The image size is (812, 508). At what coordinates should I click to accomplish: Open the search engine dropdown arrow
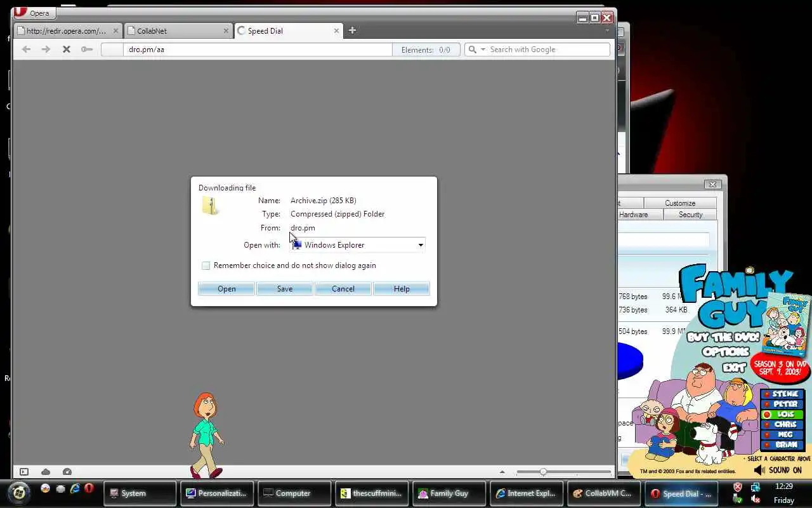483,50
